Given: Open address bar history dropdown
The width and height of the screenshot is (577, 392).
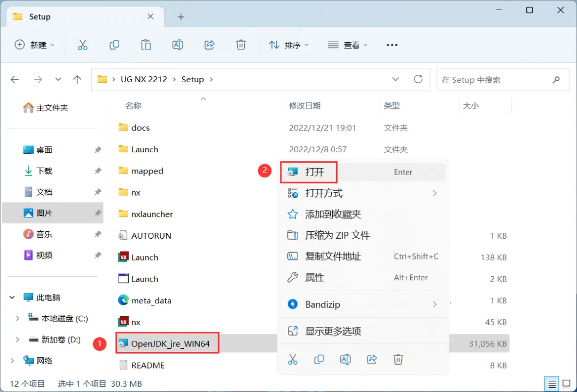Looking at the screenshot, I should (395, 79).
